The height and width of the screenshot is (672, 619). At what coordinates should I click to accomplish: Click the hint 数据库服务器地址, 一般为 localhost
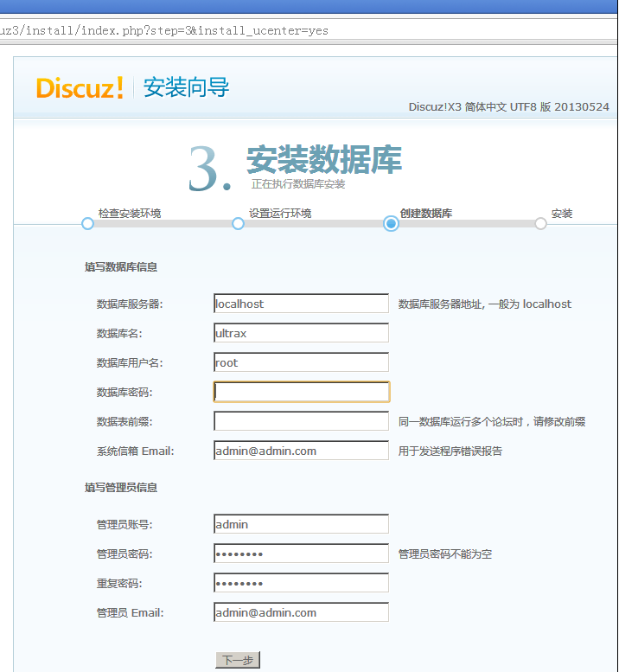point(484,304)
